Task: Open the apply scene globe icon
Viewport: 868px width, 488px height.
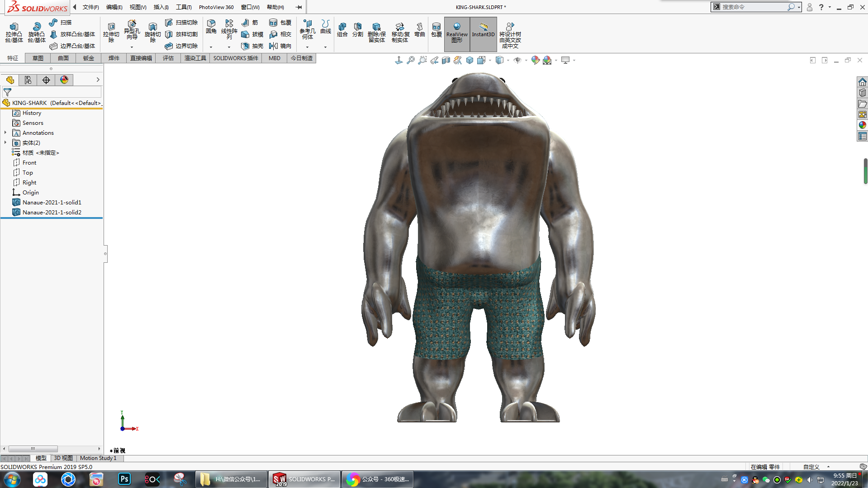Action: tap(547, 60)
